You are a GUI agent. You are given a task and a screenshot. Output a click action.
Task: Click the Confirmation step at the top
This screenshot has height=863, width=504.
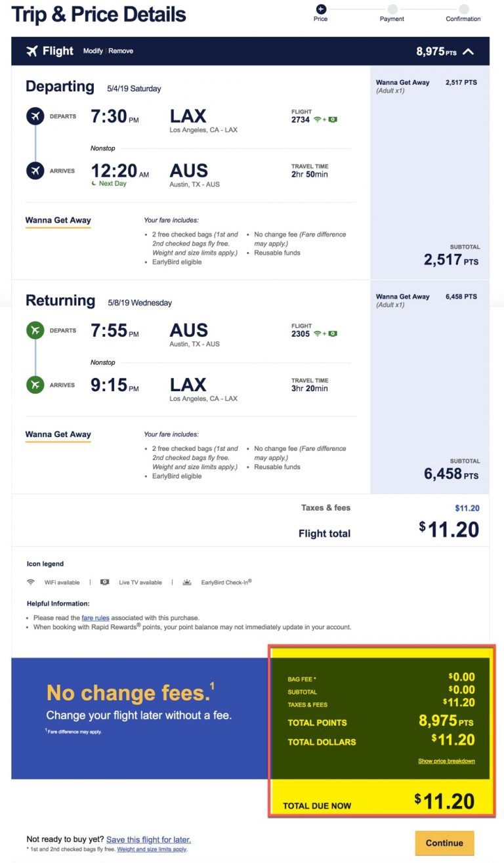click(x=463, y=11)
